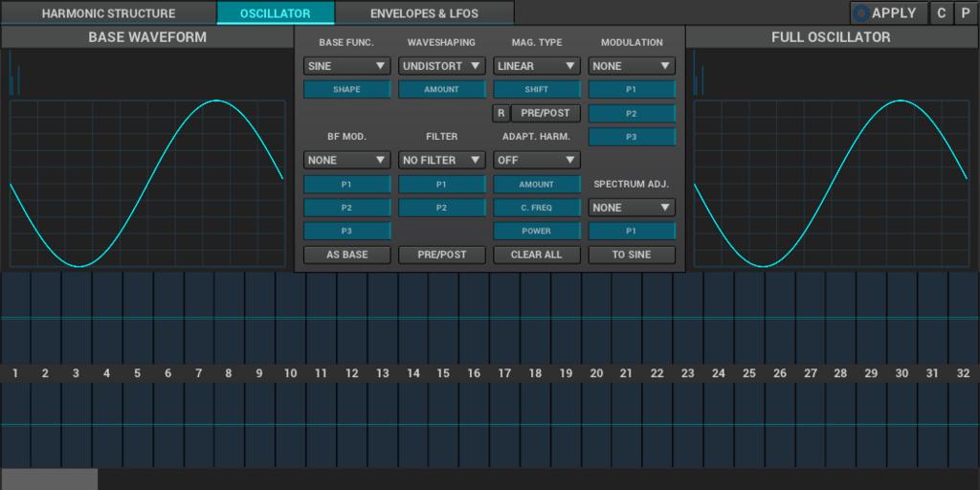Toggle PRE/POST next to the R button
The height and width of the screenshot is (490, 980).
[546, 113]
